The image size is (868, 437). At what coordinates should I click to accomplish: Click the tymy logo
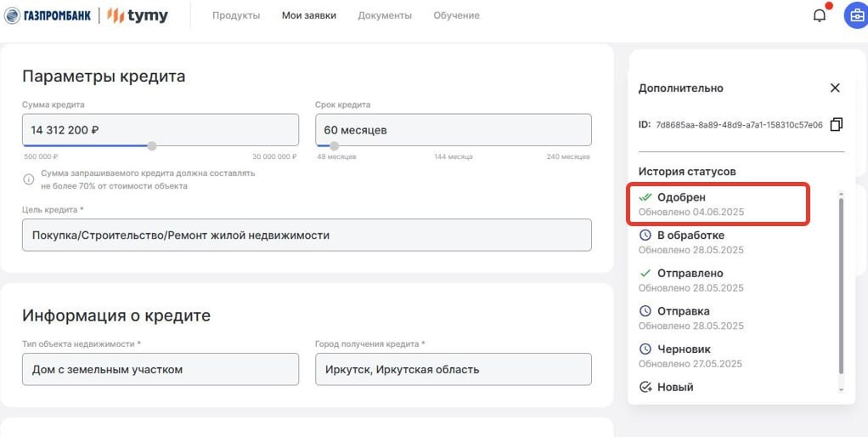pyautogui.click(x=138, y=15)
